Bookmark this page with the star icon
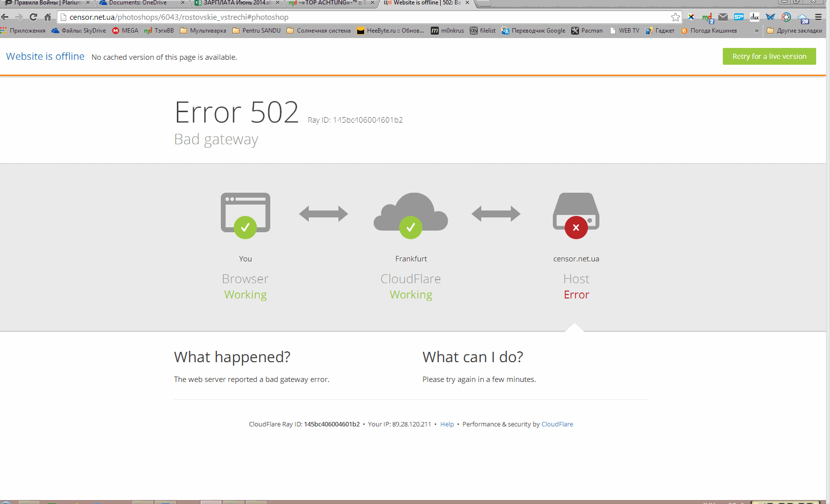 675,17
